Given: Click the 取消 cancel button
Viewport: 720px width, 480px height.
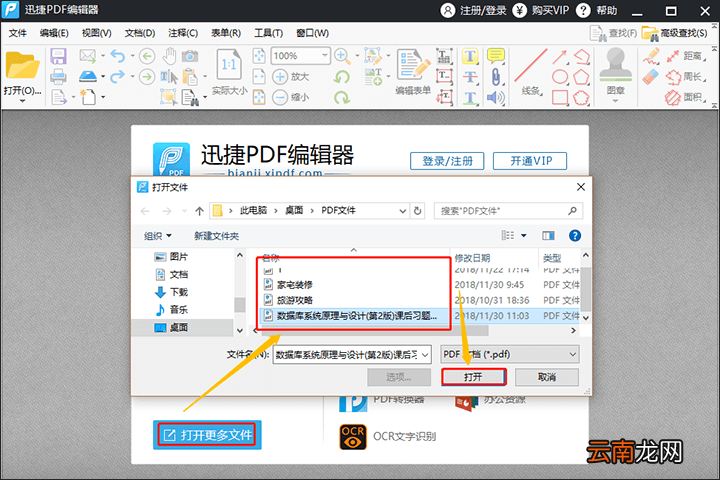Looking at the screenshot, I should pyautogui.click(x=546, y=377).
